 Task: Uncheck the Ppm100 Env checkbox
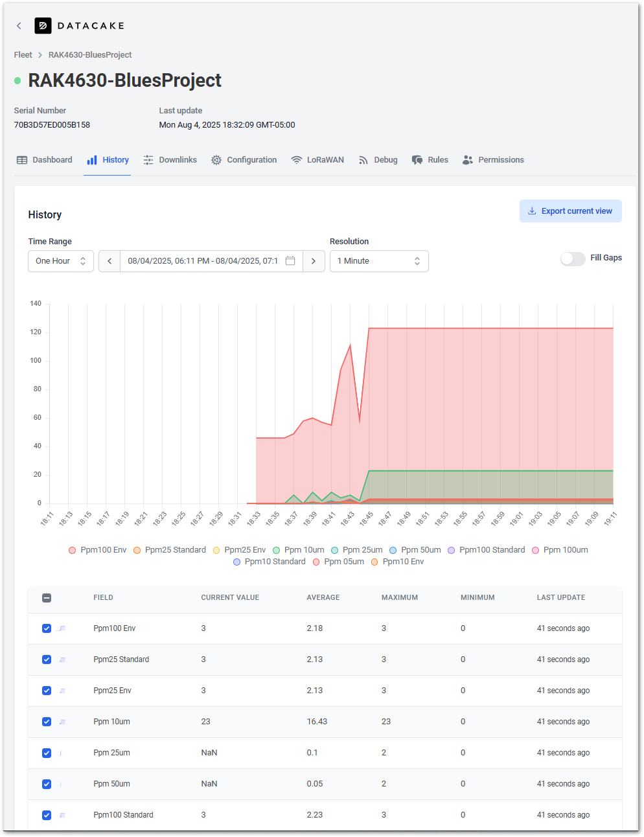click(x=47, y=628)
